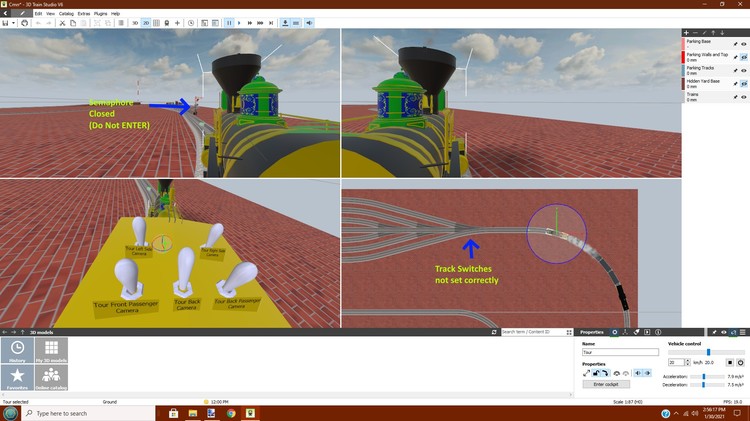
Task: Toggle visibility of Hidden Yard Base layer
Action: [744, 84]
